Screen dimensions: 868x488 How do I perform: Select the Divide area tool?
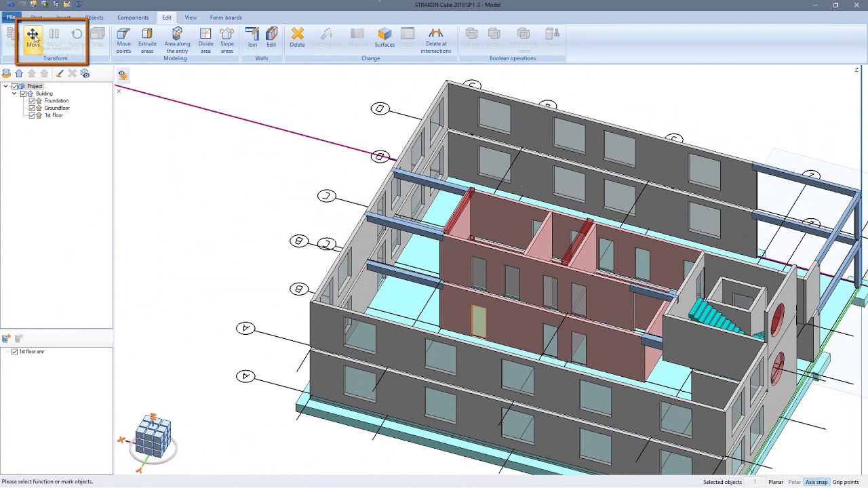tap(205, 41)
